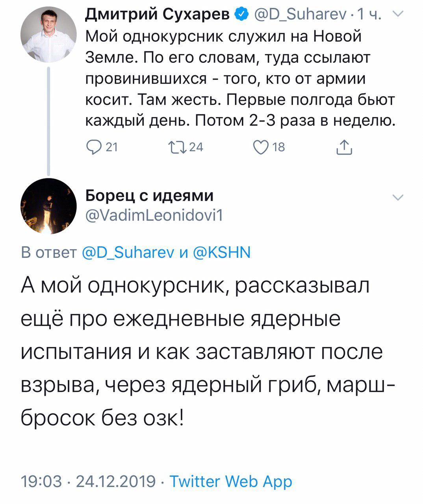Click the verified badge next to Дмитрий Сухарев
Viewport: 423px width, 504px height.
[240, 15]
